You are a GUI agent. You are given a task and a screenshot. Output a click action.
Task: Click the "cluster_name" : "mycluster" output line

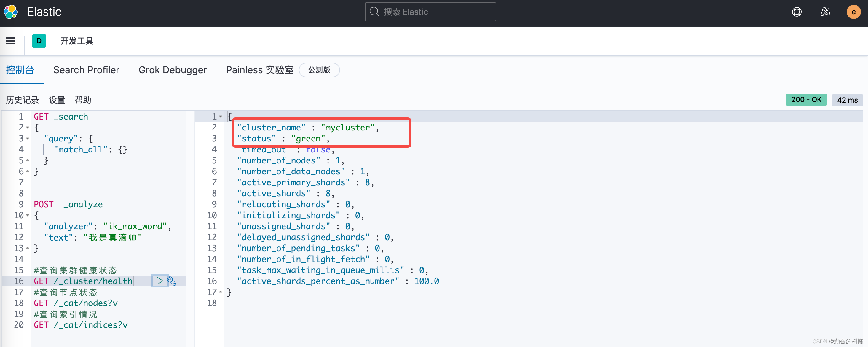pos(308,128)
